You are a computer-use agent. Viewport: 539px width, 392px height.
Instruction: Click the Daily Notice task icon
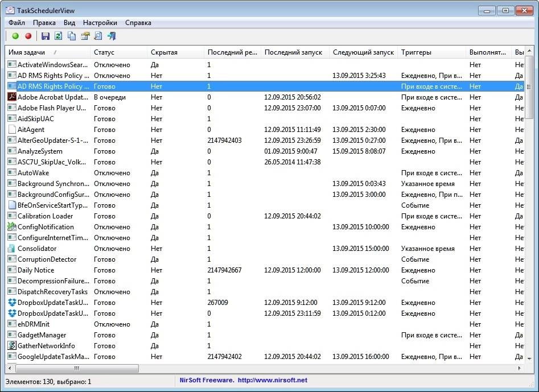pos(12,270)
